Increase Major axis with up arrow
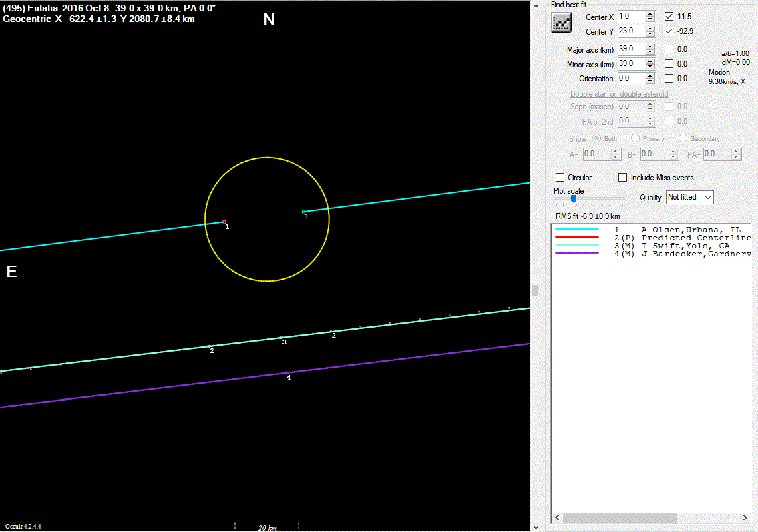 click(x=650, y=46)
